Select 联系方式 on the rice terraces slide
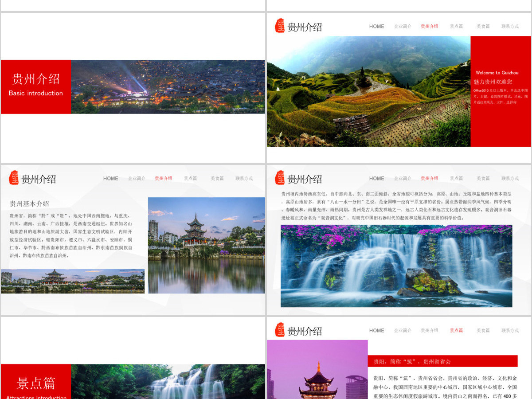 tap(510, 26)
